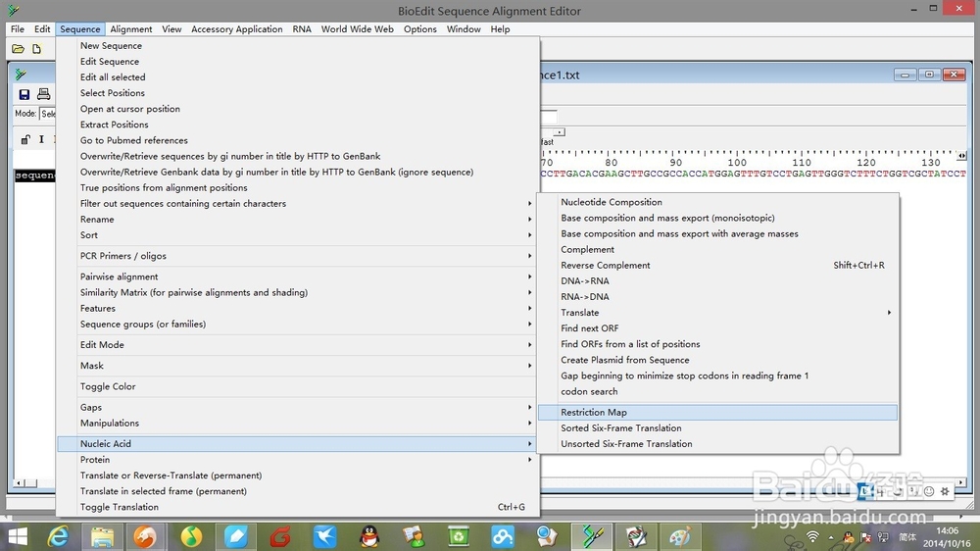Viewport: 980px width, 551px height.
Task: Open the Alignment menu
Action: click(131, 29)
